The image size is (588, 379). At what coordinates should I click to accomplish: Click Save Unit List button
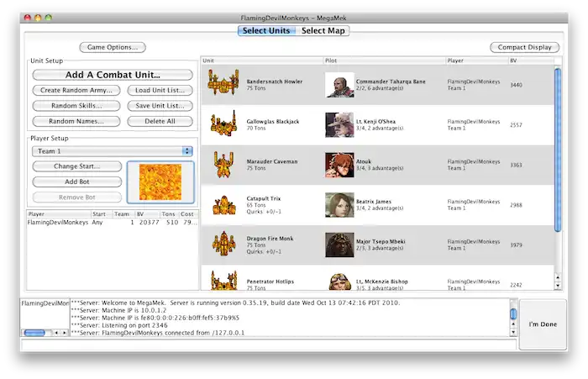point(160,106)
